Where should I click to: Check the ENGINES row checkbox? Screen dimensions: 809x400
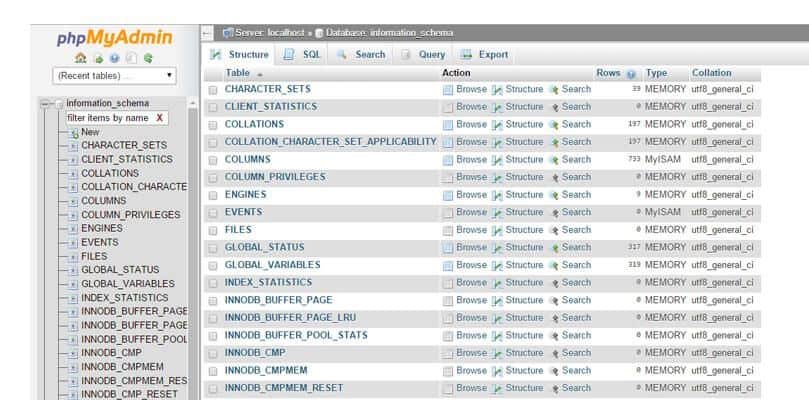(213, 196)
